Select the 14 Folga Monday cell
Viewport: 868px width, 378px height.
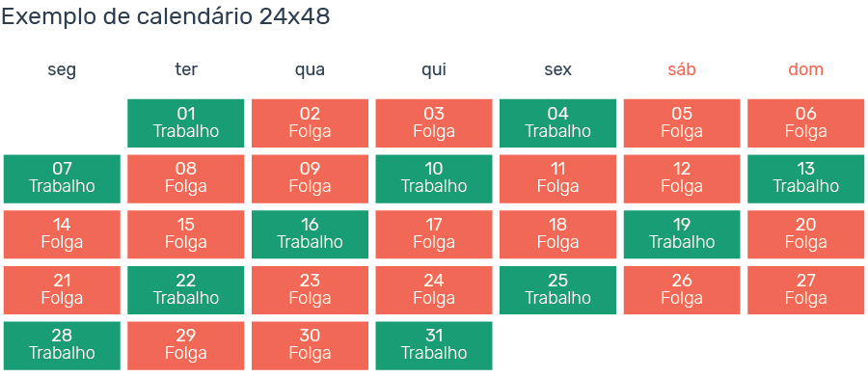click(62, 234)
